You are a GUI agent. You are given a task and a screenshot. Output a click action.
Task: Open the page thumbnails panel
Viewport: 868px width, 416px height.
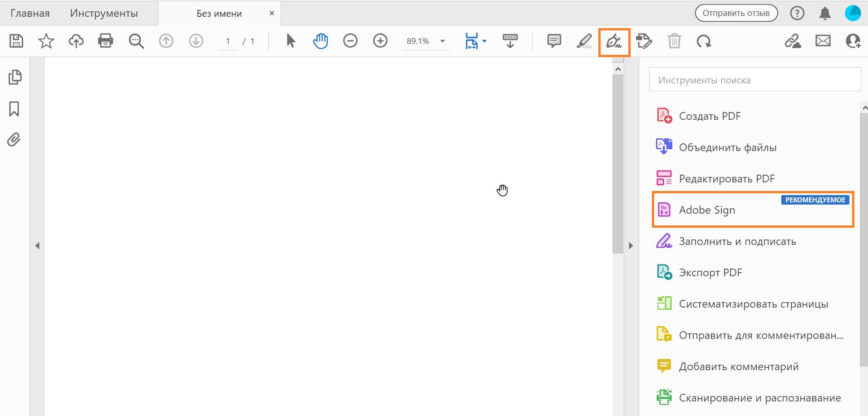(x=15, y=77)
